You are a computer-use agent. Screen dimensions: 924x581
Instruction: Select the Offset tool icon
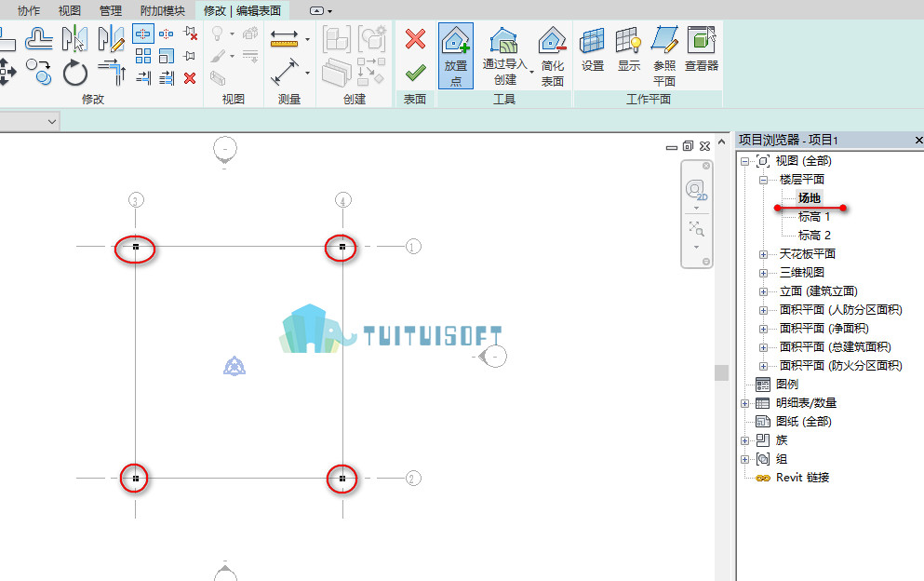39,39
